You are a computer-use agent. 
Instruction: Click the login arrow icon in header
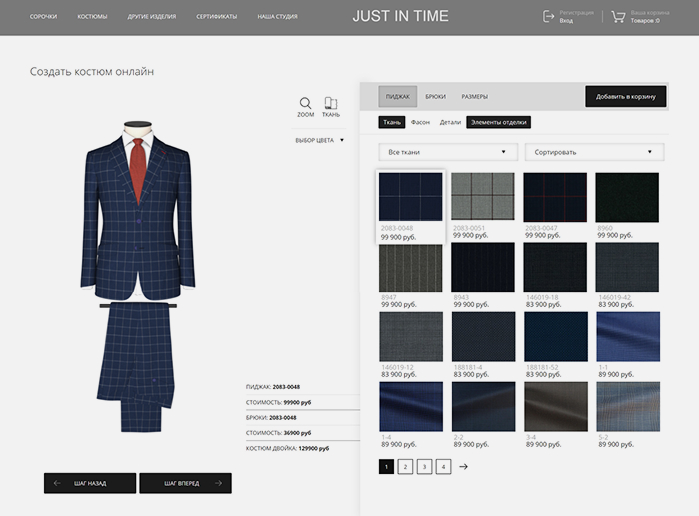coord(549,17)
